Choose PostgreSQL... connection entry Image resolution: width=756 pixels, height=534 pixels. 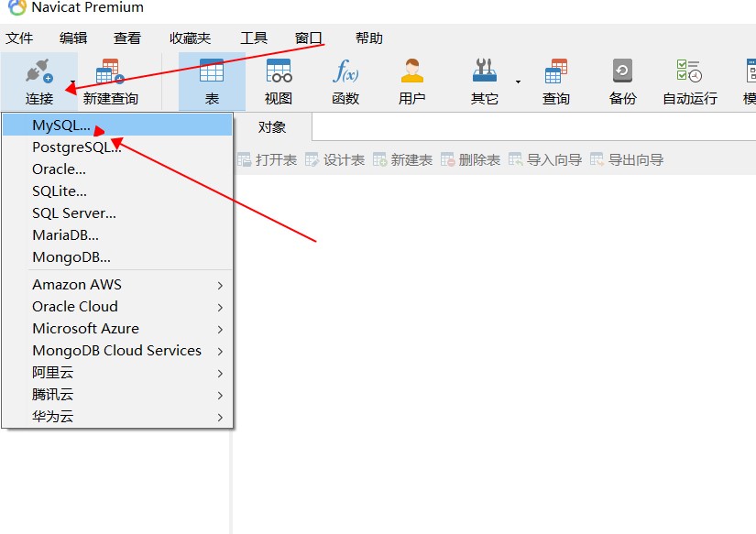117,147
